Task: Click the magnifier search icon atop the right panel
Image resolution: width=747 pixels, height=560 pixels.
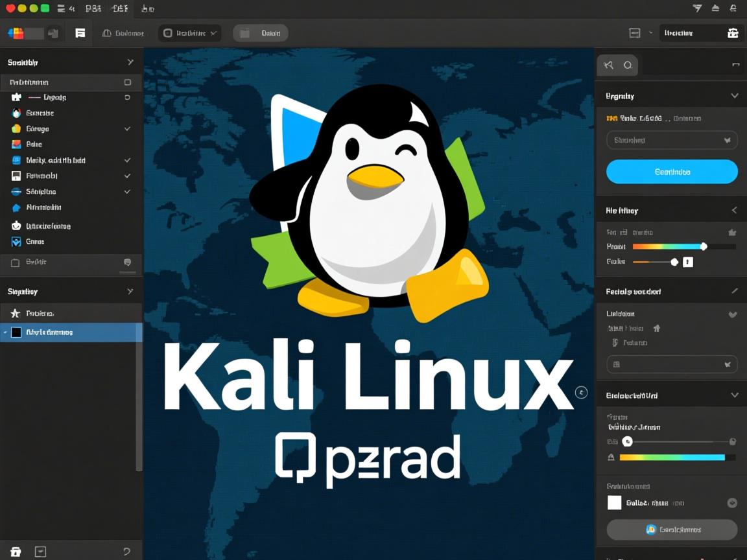Action: [627, 65]
